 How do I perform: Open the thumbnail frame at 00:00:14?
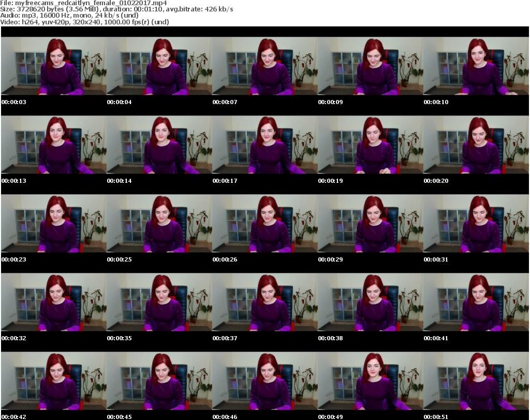coord(159,144)
